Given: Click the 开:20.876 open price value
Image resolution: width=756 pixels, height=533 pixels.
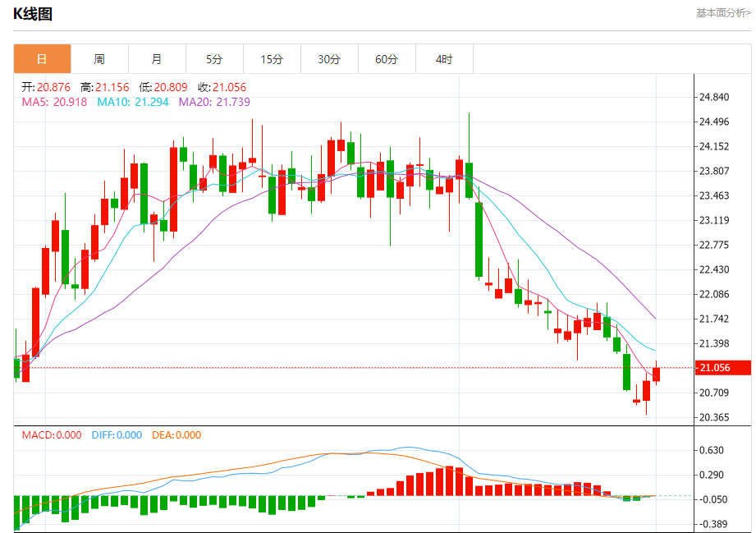Looking at the screenshot, I should (x=46, y=87).
